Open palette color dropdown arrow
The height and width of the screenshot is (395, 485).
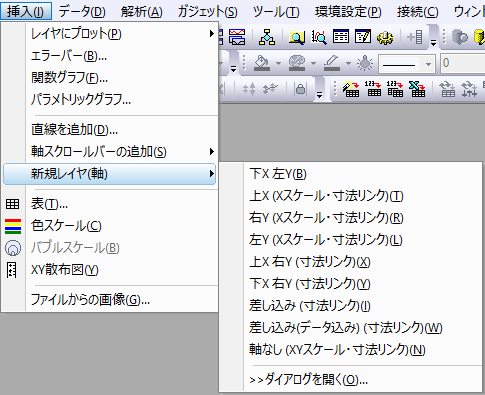[313, 63]
